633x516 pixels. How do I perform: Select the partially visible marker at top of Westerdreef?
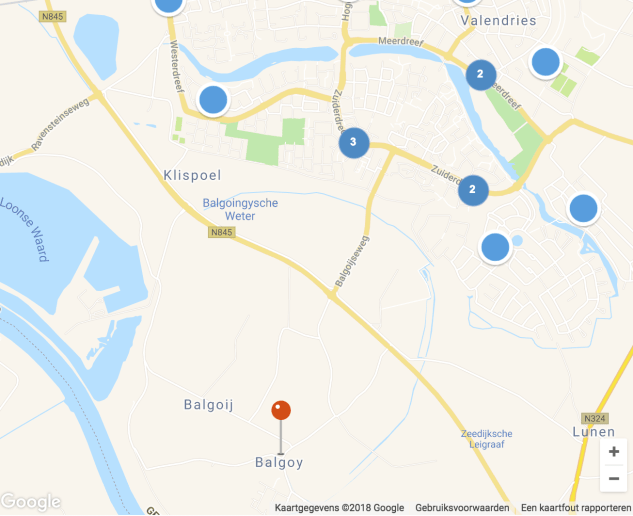point(169,6)
